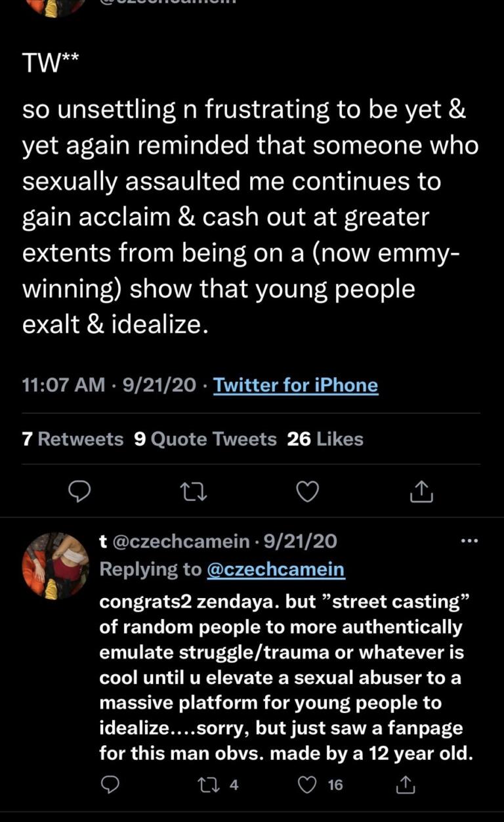Share the reply tweet about street casting
Image resolution: width=504 pixels, height=822 pixels.
(x=406, y=784)
